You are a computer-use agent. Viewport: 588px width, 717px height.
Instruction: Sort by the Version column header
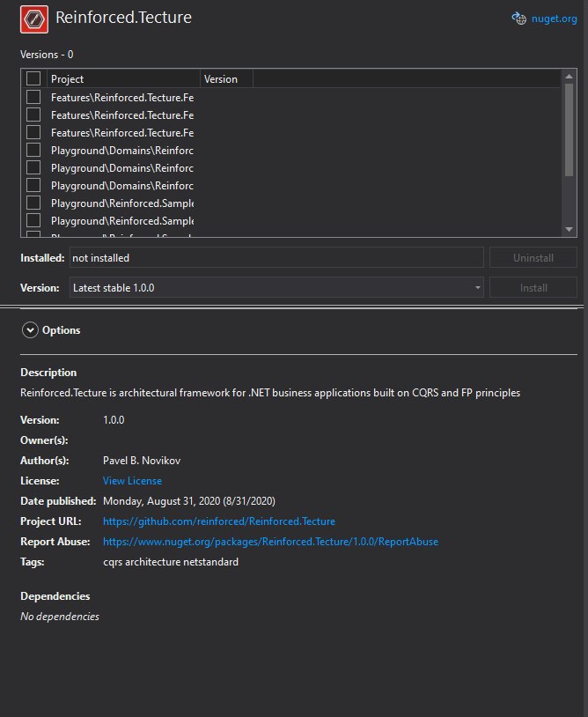[x=226, y=79]
